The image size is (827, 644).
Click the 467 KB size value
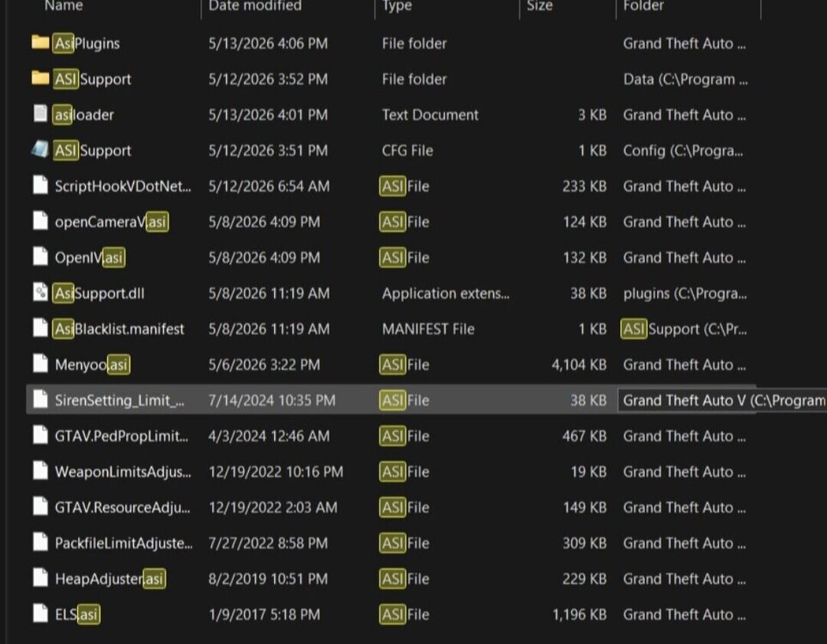pyautogui.click(x=584, y=436)
